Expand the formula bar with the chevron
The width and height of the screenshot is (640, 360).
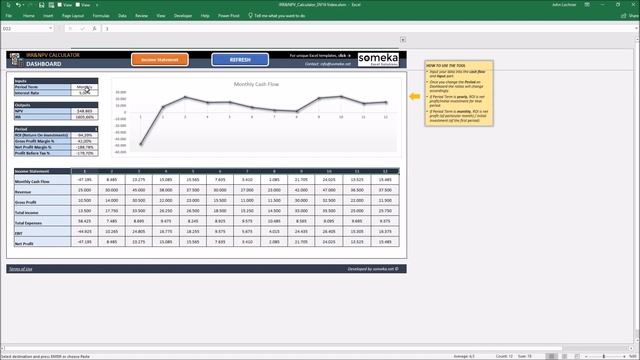coord(636,29)
